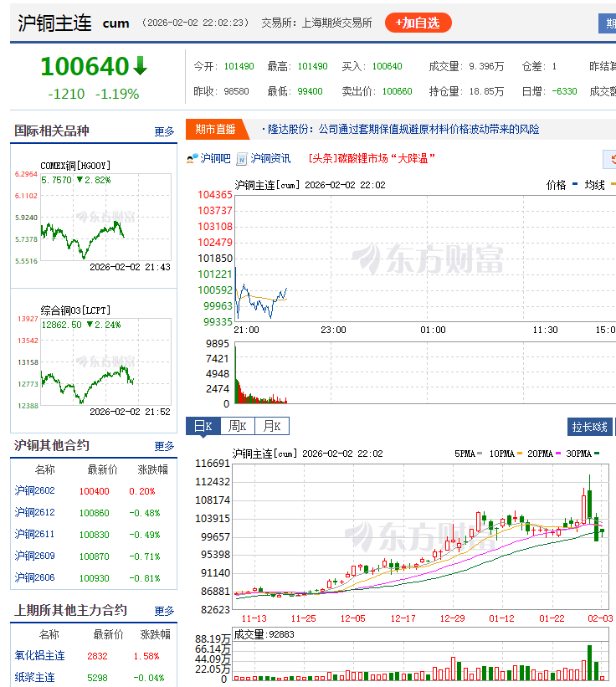Click the 成交量 value 9.396万
Viewport: 616px width, 687px height.
(x=486, y=66)
